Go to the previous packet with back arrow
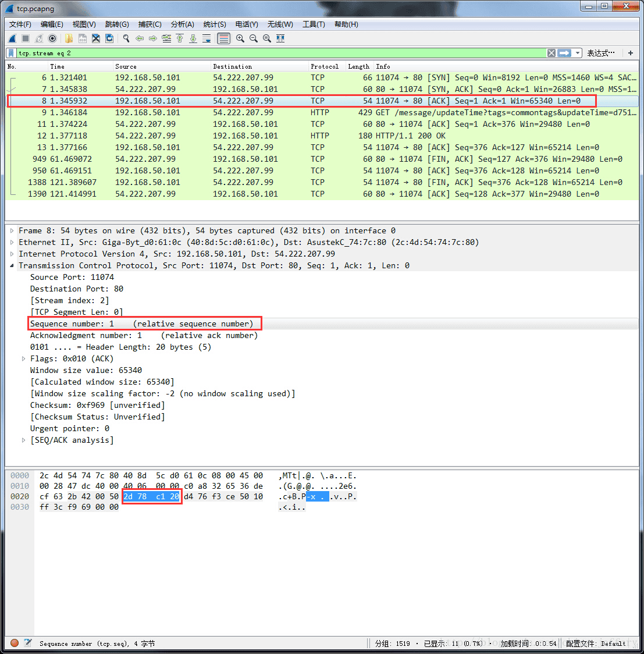644x654 pixels. [x=140, y=38]
